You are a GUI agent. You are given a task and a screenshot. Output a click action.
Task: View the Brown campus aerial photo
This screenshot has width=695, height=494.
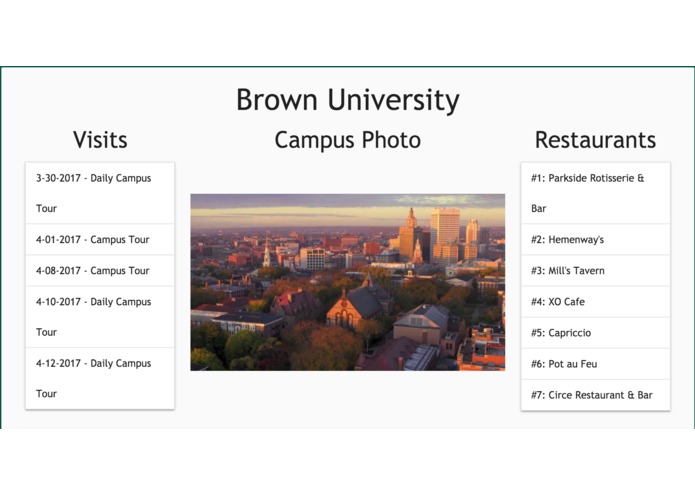pos(348,282)
